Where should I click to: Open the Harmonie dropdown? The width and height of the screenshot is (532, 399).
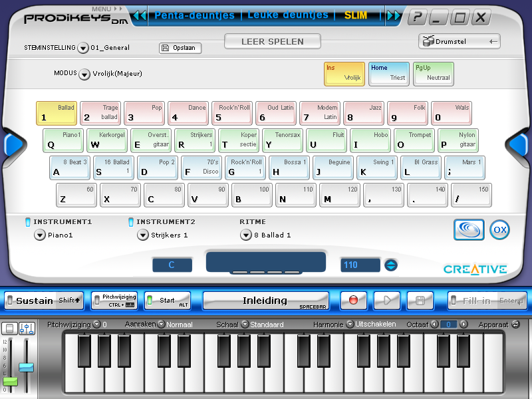(350, 325)
